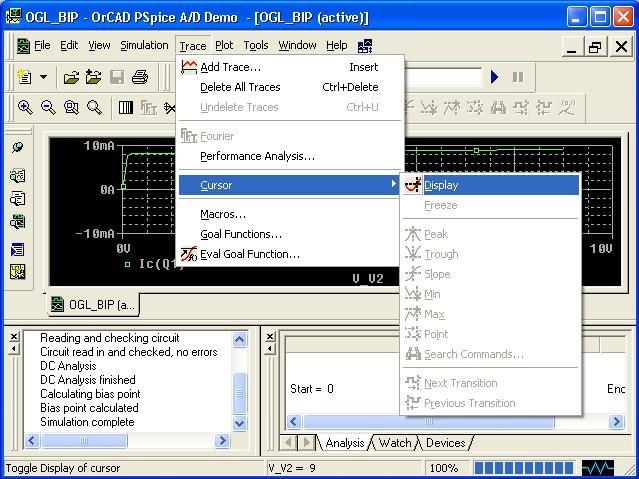Click the magnifier icon atop the left sidebar
This screenshot has width=639, height=479.
(18, 148)
